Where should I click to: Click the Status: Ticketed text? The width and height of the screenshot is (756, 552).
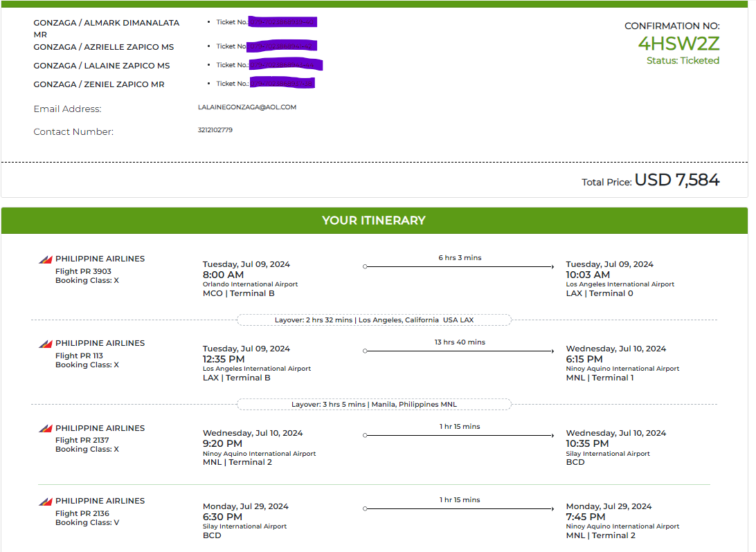pos(683,61)
